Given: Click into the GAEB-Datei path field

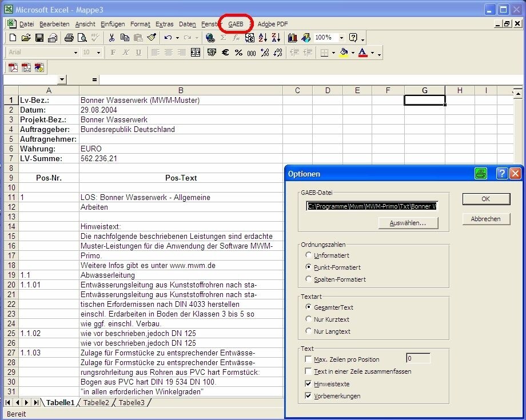Looking at the screenshot, I should 372,206.
